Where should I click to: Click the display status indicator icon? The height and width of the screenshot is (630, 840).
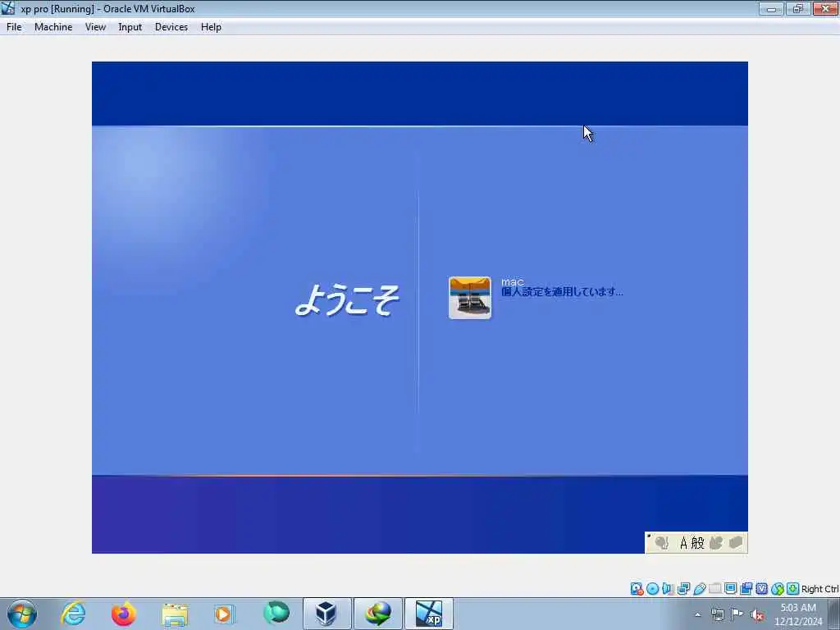(x=730, y=589)
